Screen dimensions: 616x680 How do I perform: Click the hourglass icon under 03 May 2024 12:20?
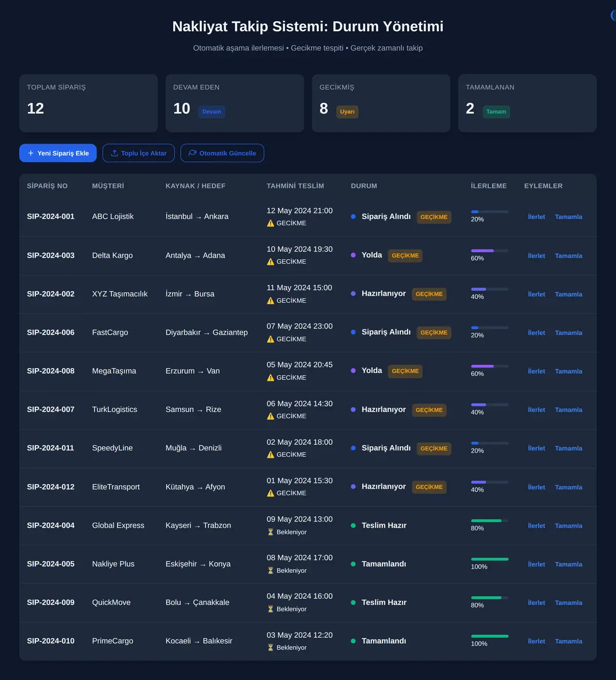pos(271,648)
